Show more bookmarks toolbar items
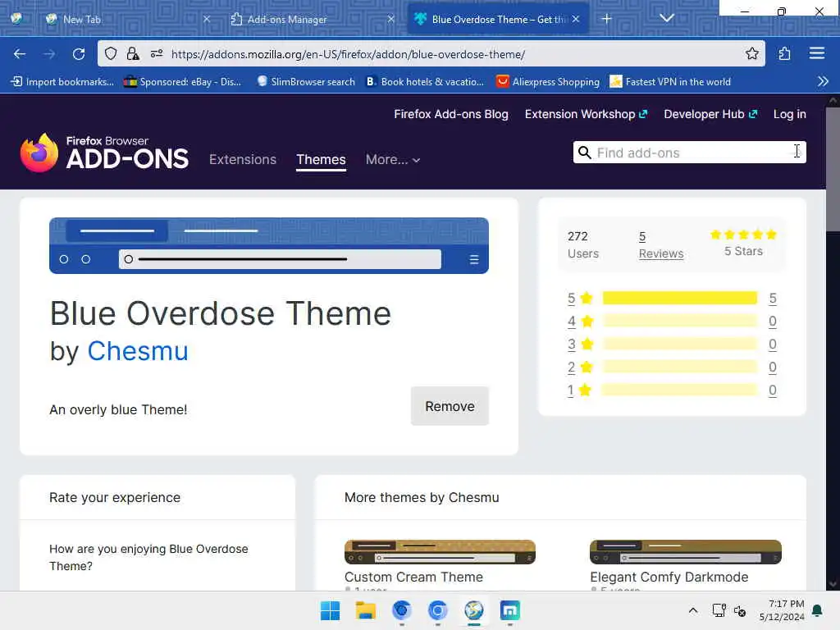 pyautogui.click(x=824, y=81)
